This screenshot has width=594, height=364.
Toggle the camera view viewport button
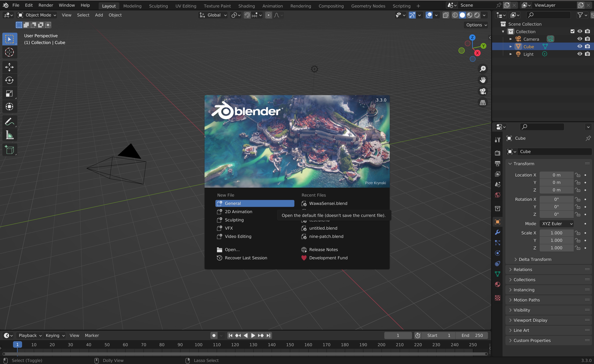coord(483,91)
